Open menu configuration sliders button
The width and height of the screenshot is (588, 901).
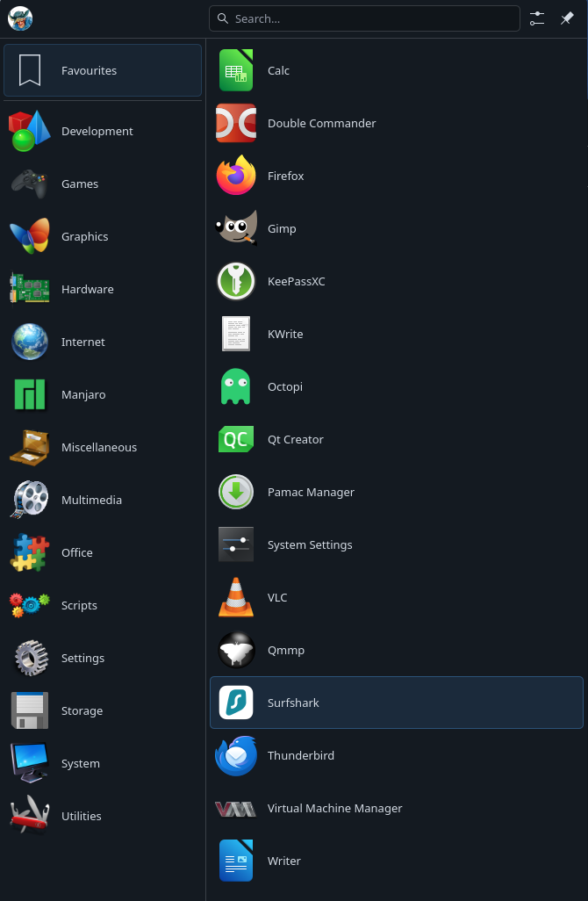coord(537,18)
